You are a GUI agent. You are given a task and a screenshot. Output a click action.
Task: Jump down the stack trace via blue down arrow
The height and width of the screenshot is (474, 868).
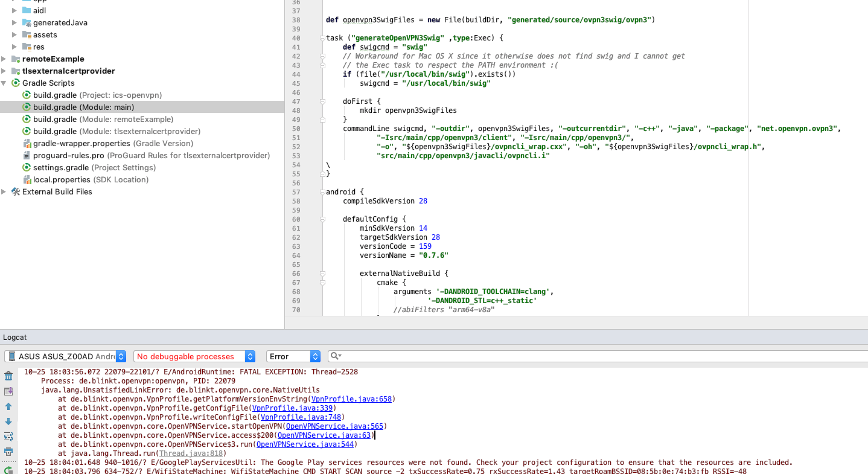pos(8,422)
